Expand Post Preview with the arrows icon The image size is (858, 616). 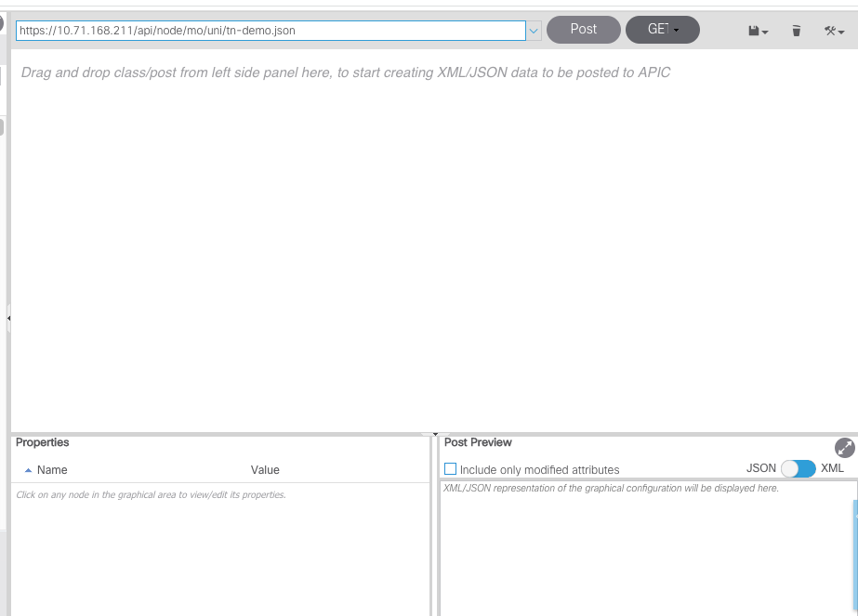click(x=844, y=447)
